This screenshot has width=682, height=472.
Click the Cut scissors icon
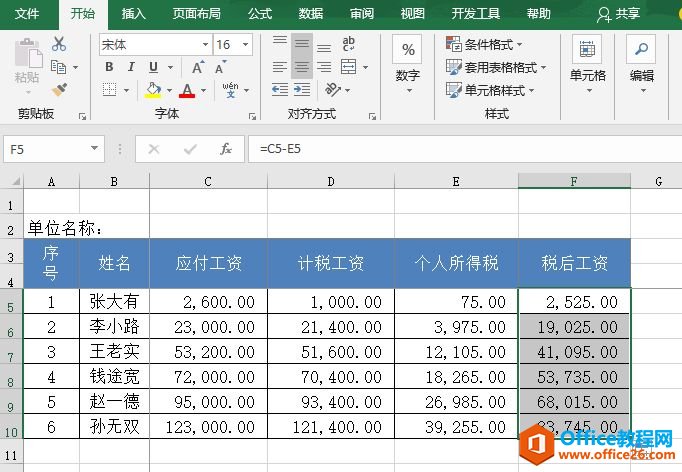point(59,44)
